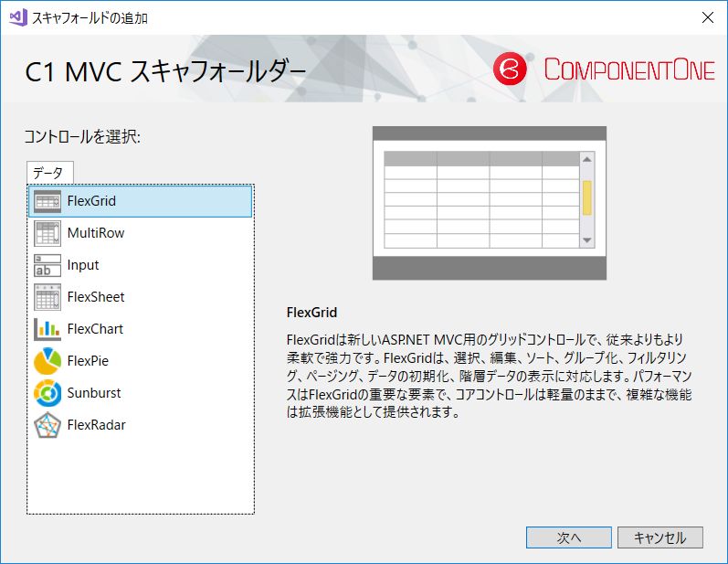Screen dimensions: 728x564
Task: Click the キャンセル button
Action: 660,537
